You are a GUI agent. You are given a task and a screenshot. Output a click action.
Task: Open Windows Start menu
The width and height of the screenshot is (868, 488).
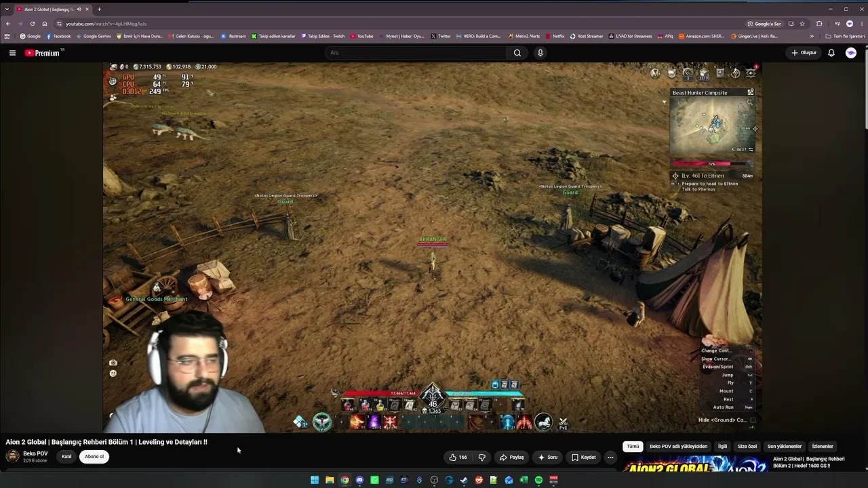click(x=315, y=480)
